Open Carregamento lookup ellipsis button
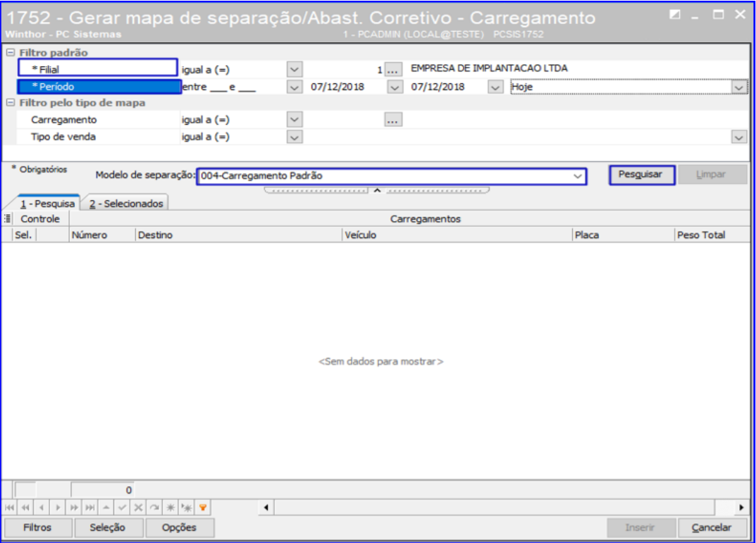Image resolution: width=756 pixels, height=543 pixels. (393, 120)
